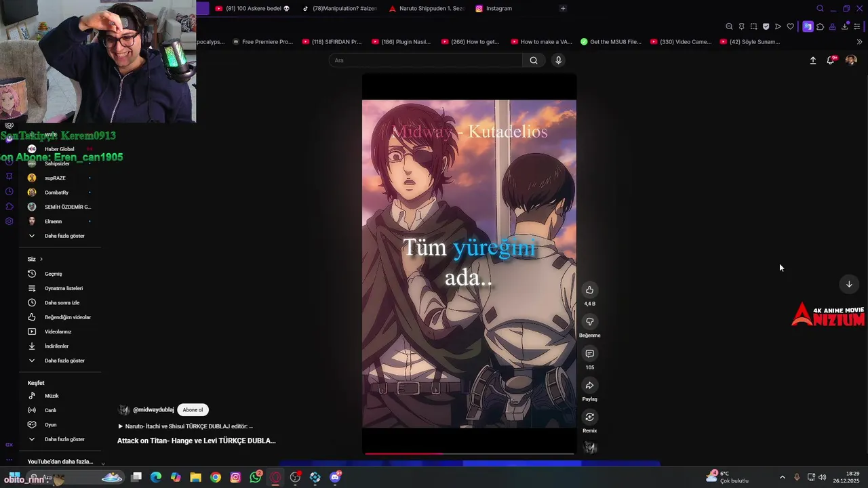Viewport: 868px width, 488px height.
Task: Click the browser zoom-out magnifier icon
Action: tap(729, 26)
